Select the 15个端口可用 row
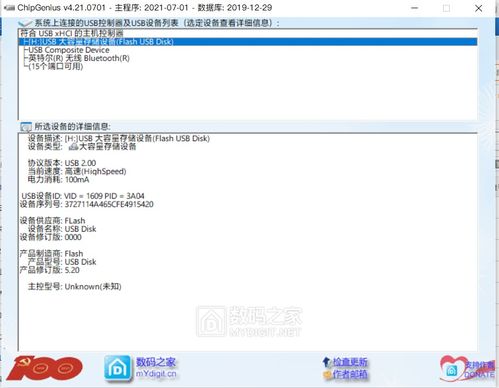 (248, 67)
